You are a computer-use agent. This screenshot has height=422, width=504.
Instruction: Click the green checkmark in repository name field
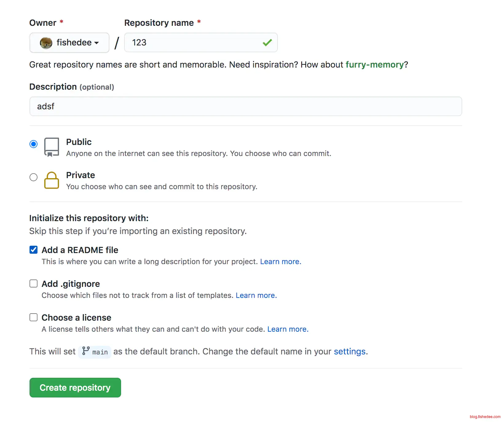tap(267, 43)
